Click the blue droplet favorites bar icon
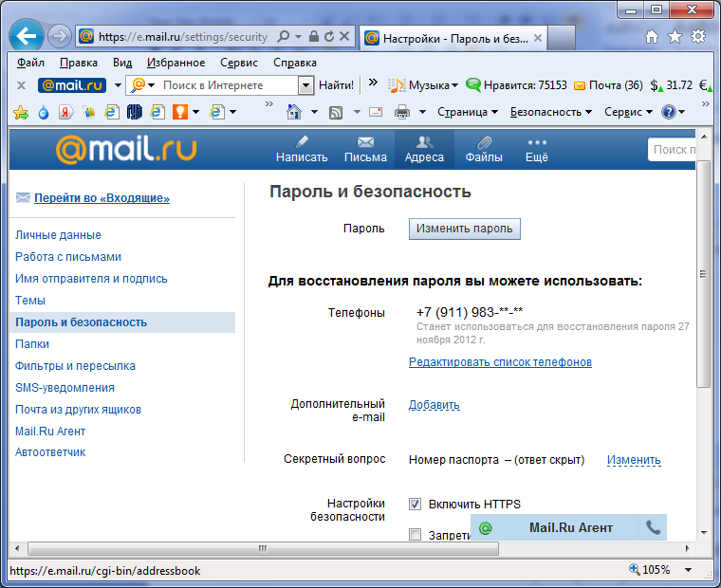 pyautogui.click(x=44, y=112)
